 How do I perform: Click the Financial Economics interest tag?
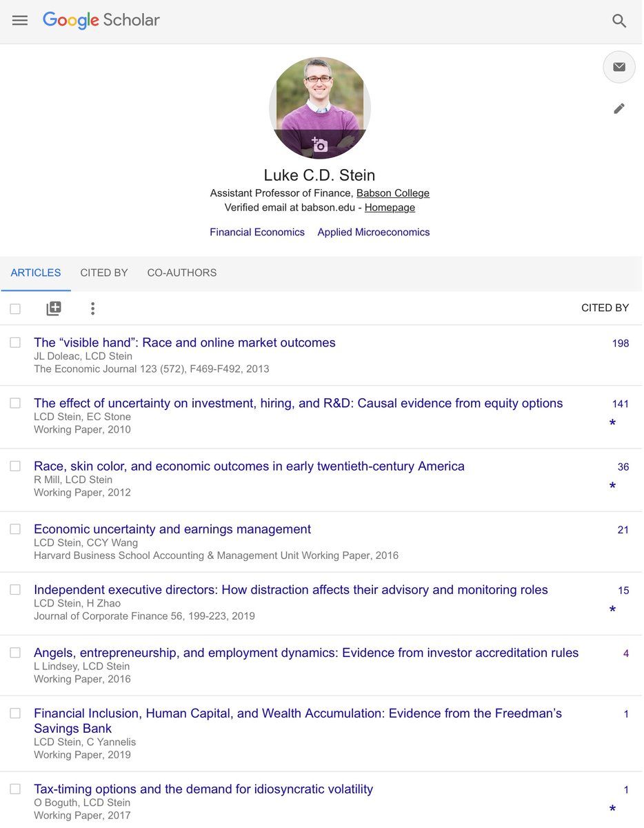(257, 232)
